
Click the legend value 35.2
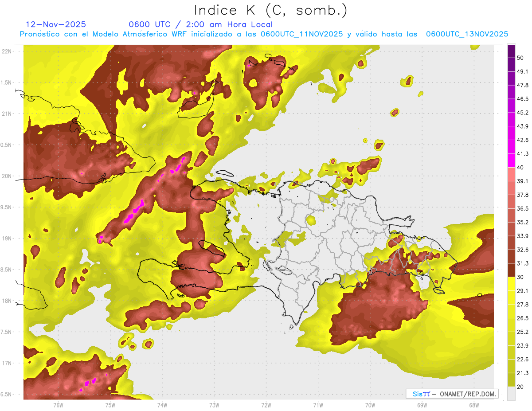(523, 222)
